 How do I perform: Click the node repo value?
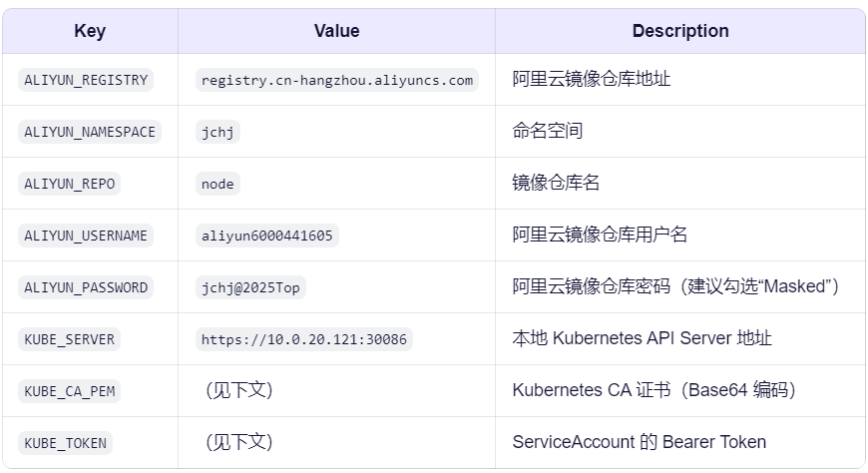(217, 184)
